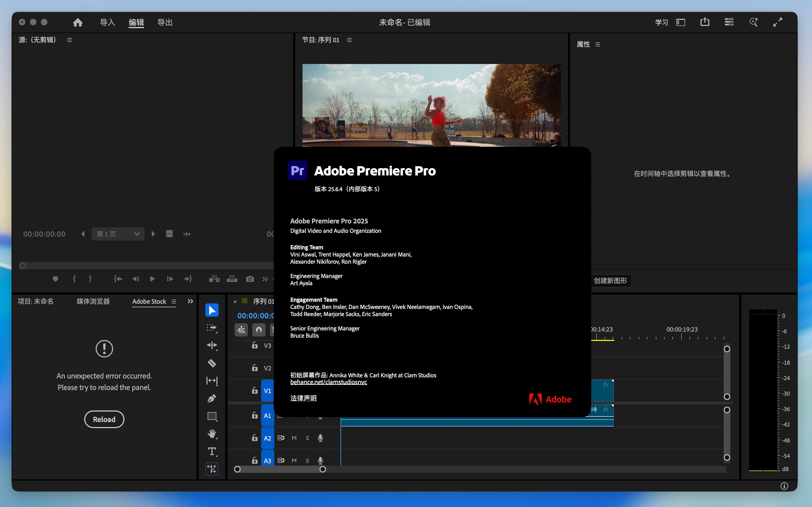812x507 pixels.
Task: Select the Ripple Edit tool
Action: [x=212, y=345]
